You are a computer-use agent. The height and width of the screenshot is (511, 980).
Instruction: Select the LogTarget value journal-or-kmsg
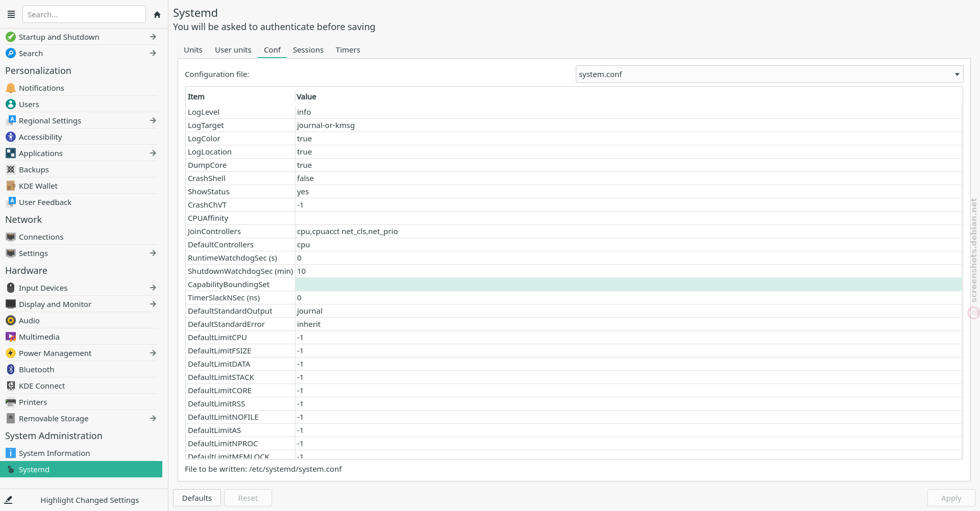pos(326,125)
